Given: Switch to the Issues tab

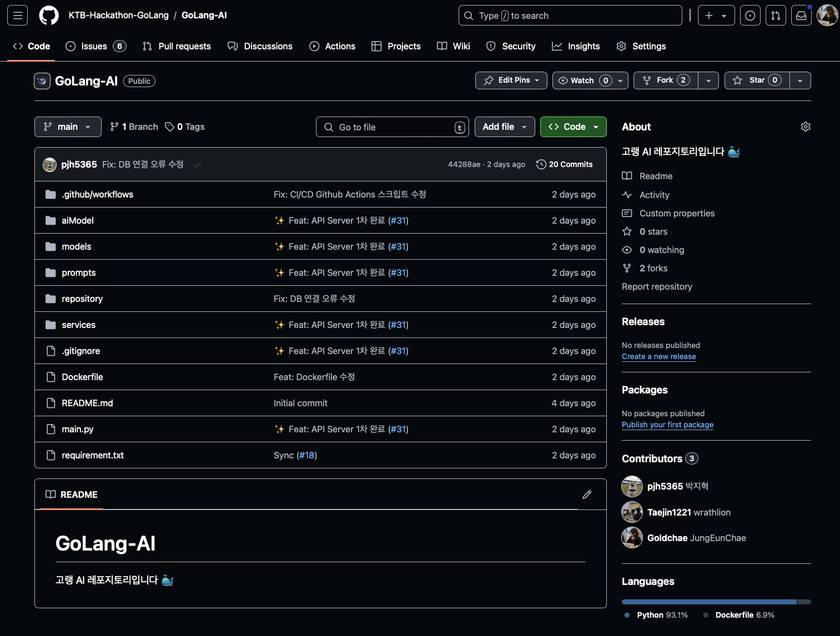Looking at the screenshot, I should point(96,46).
